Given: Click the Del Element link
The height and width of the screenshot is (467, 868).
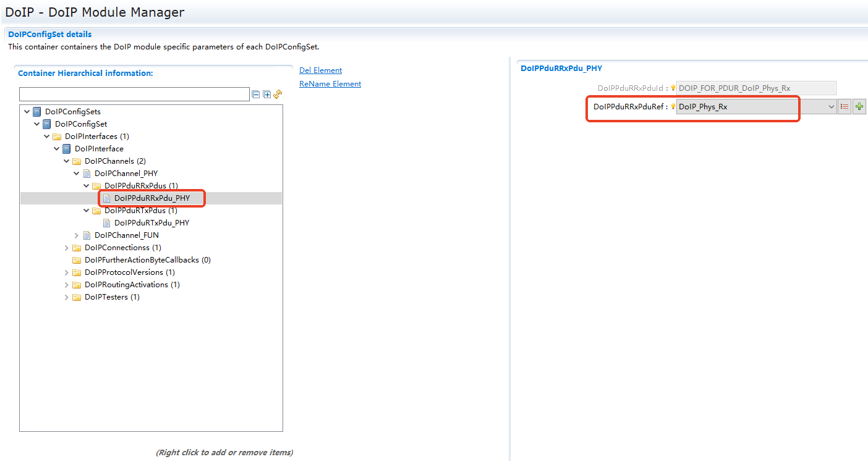Looking at the screenshot, I should (320, 70).
